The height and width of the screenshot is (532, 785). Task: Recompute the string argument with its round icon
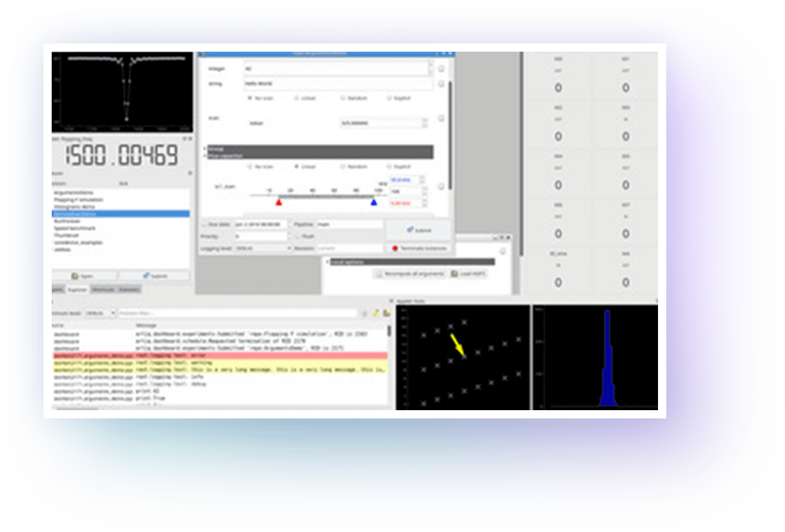pyautogui.click(x=441, y=84)
